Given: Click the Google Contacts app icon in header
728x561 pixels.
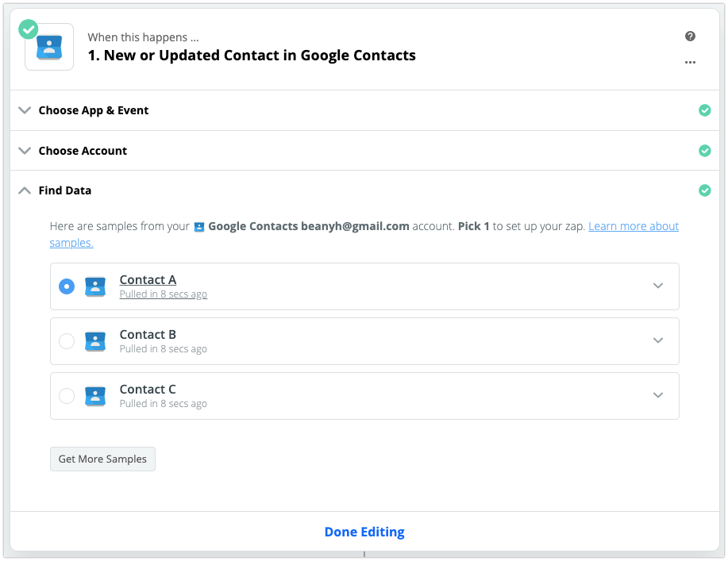Looking at the screenshot, I should (x=49, y=48).
